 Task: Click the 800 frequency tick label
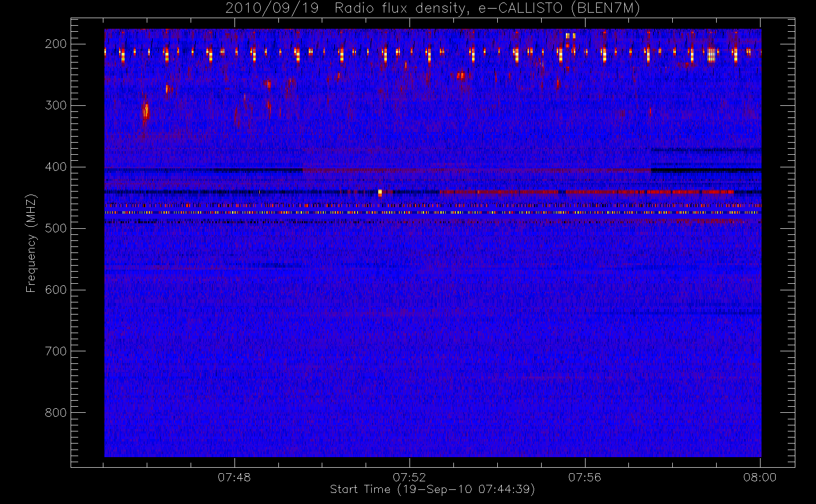pyautogui.click(x=56, y=413)
